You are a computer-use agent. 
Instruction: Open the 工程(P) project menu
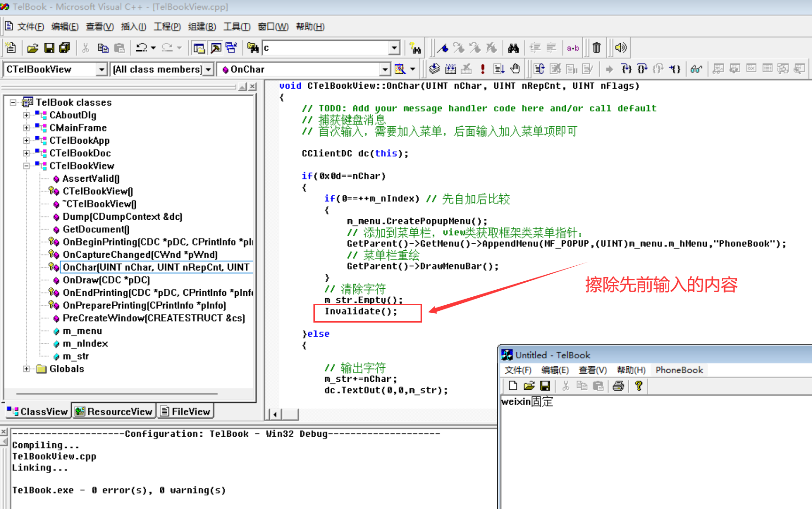pyautogui.click(x=167, y=27)
